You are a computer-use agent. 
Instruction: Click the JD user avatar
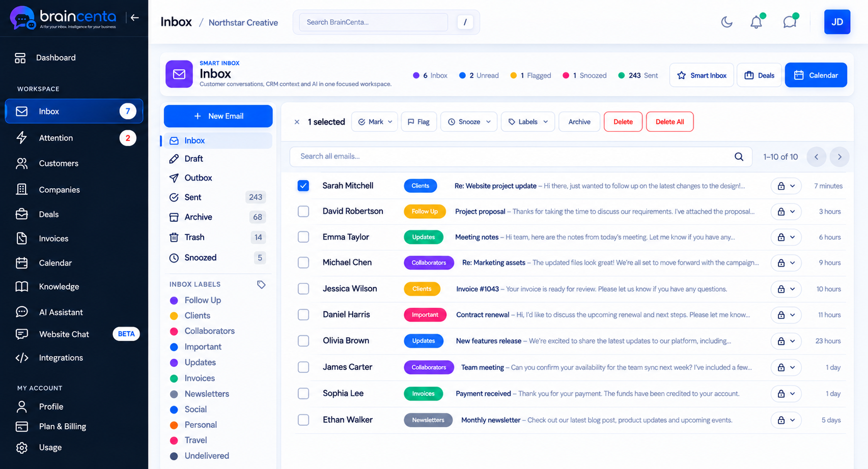click(x=837, y=22)
